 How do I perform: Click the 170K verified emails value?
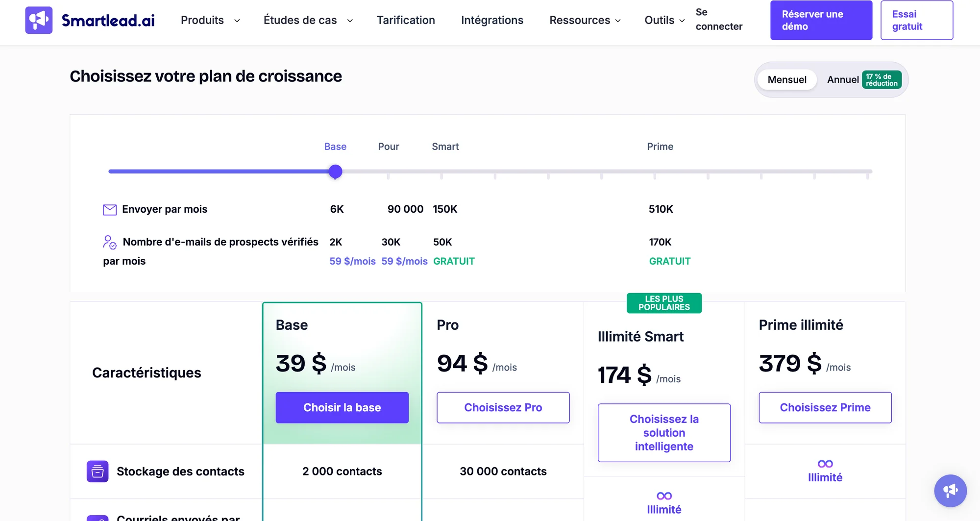coord(660,242)
